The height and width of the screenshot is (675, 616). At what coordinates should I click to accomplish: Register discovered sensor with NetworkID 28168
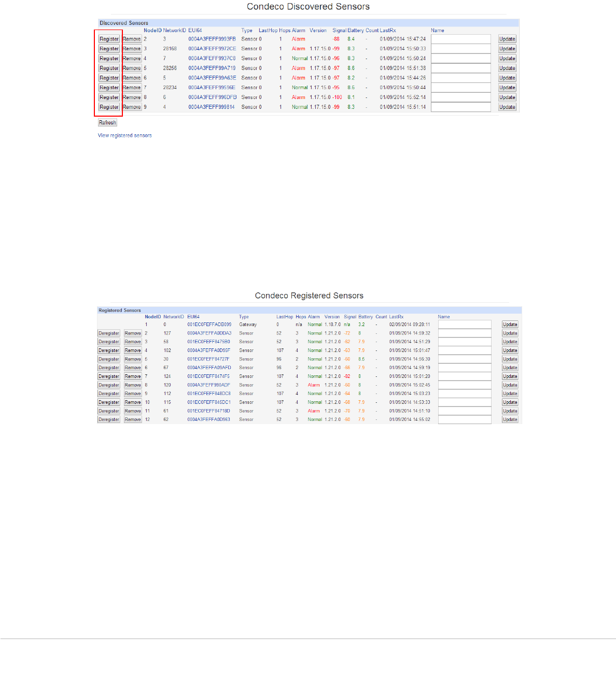109,49
